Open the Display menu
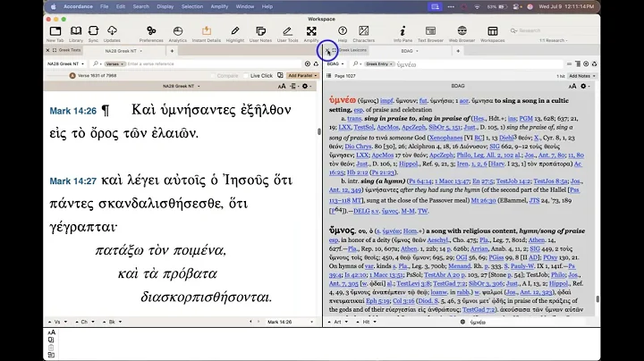Viewport: 644px width, 361px height. [165, 6]
